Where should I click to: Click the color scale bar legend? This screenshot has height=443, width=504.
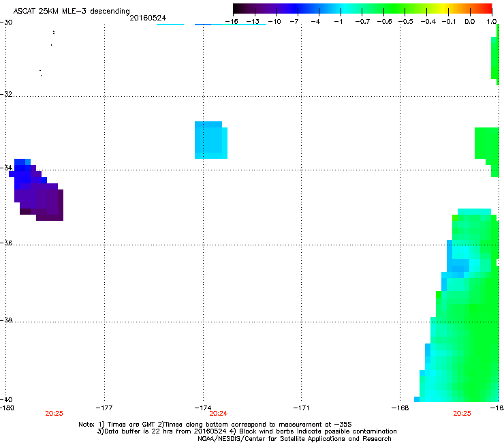tap(362, 9)
